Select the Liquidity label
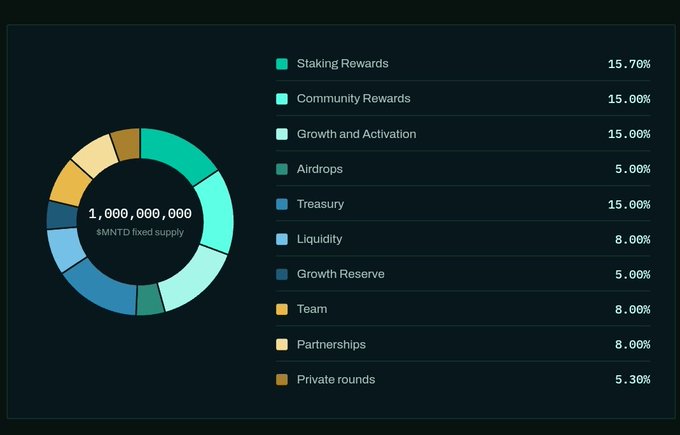This screenshot has width=680, height=435. 319,239
